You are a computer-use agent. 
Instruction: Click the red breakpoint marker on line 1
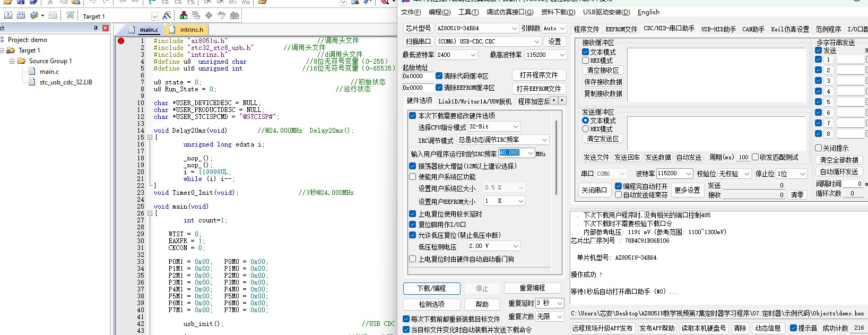point(121,41)
